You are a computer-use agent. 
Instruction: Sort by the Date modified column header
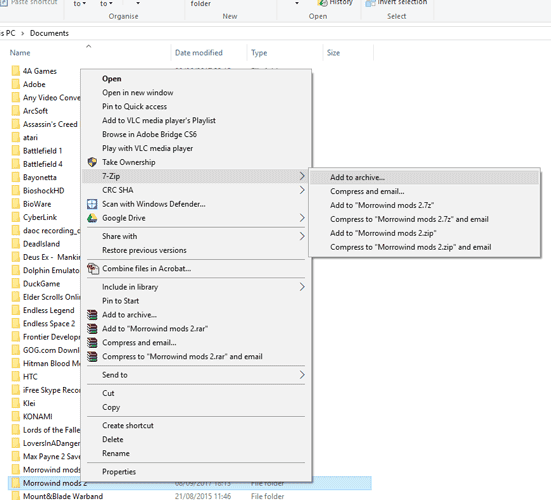point(199,53)
